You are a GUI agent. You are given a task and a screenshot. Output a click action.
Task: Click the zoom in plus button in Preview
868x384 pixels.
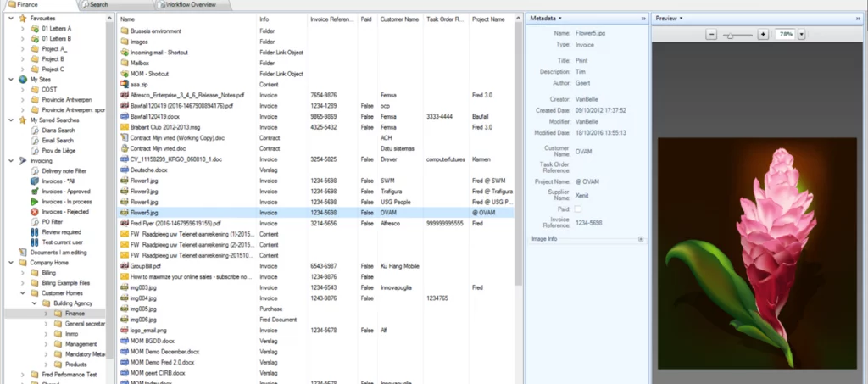[x=762, y=34]
